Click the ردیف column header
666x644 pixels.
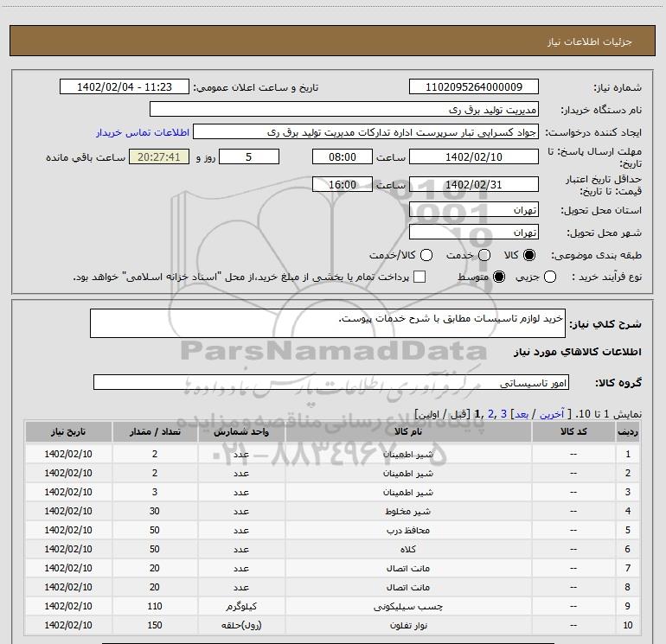628,431
